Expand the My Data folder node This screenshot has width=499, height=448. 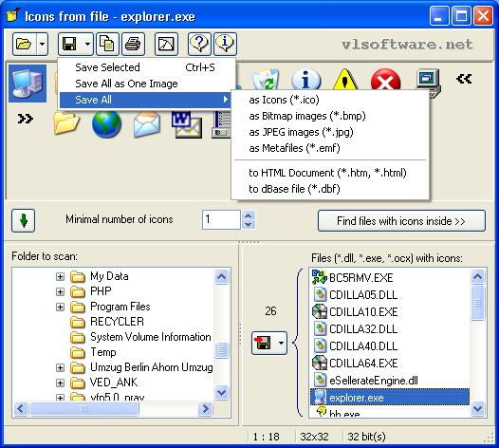coord(60,276)
